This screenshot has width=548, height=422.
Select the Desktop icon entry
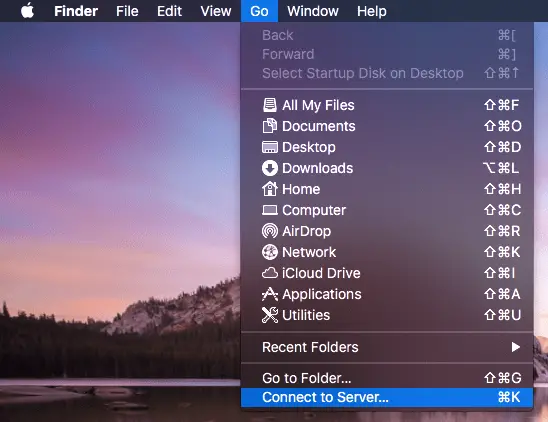[x=269, y=147]
